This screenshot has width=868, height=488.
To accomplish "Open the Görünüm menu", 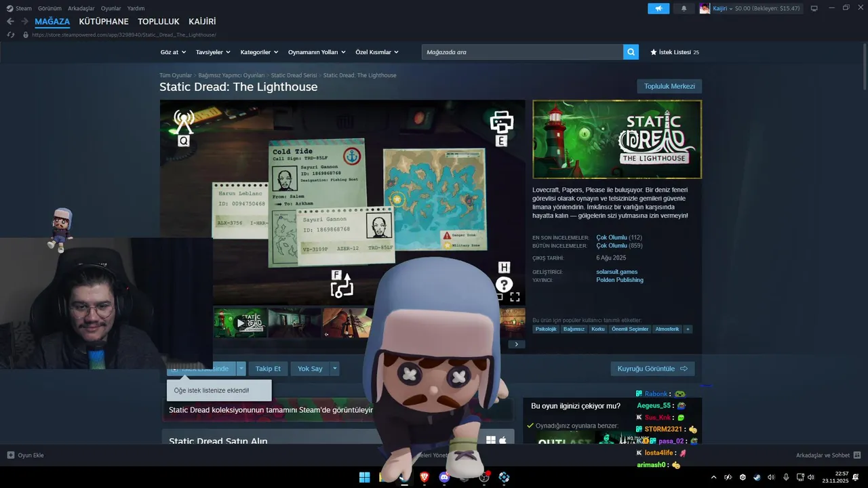I will [50, 8].
